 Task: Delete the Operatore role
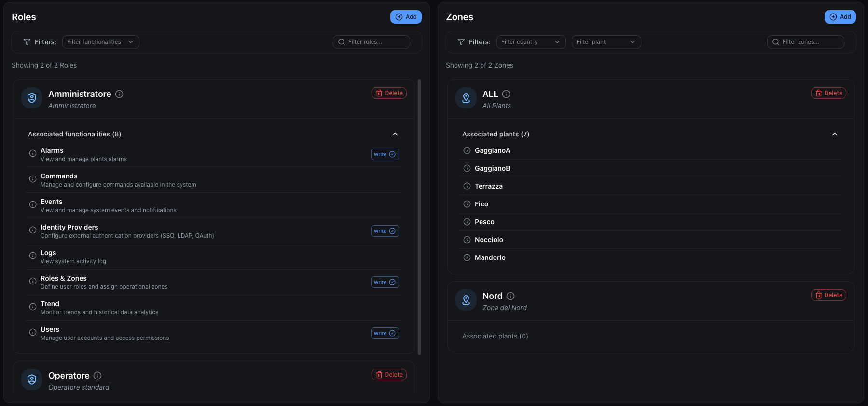(389, 375)
